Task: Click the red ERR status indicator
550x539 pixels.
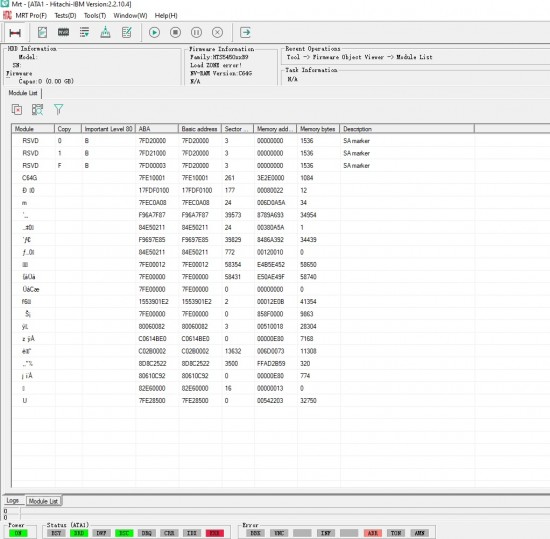Action: 215,533
